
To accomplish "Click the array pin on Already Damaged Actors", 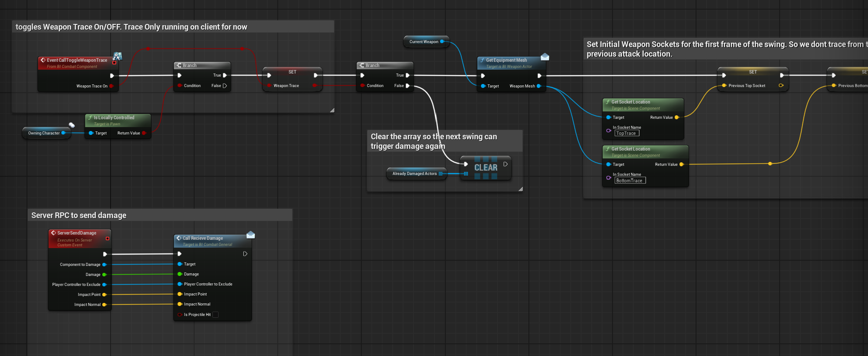I will pos(441,174).
